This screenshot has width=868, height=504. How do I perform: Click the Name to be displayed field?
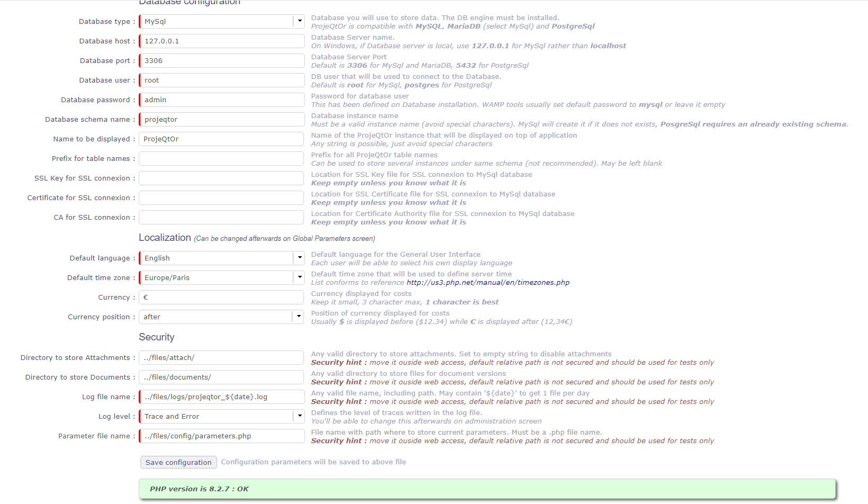[x=221, y=139]
